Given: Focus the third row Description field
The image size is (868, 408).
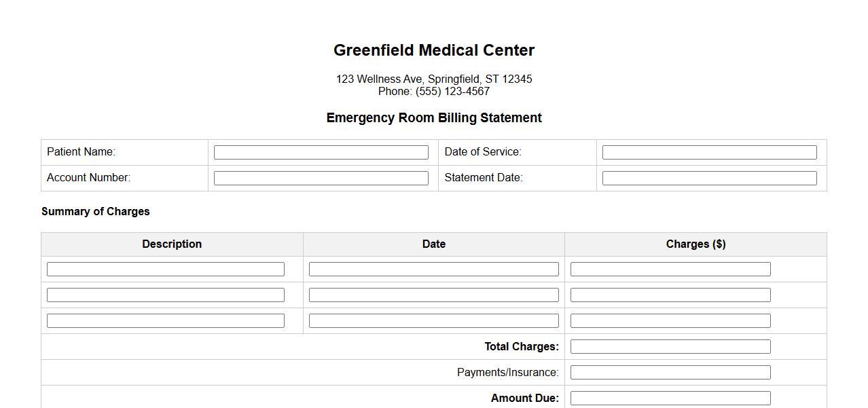Looking at the screenshot, I should click(165, 321).
